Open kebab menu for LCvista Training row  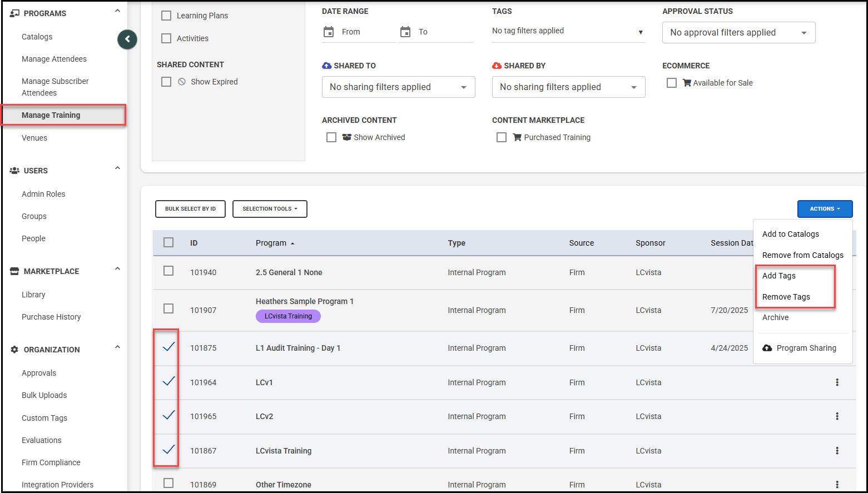point(837,451)
